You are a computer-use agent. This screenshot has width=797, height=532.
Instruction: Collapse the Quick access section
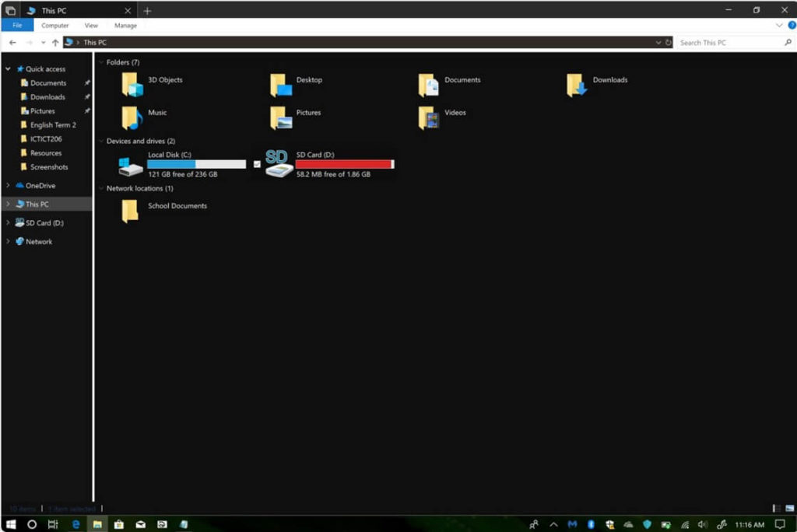coord(8,68)
